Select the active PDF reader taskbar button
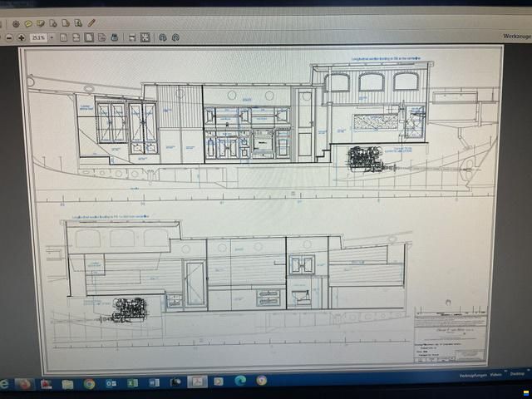 197,382
